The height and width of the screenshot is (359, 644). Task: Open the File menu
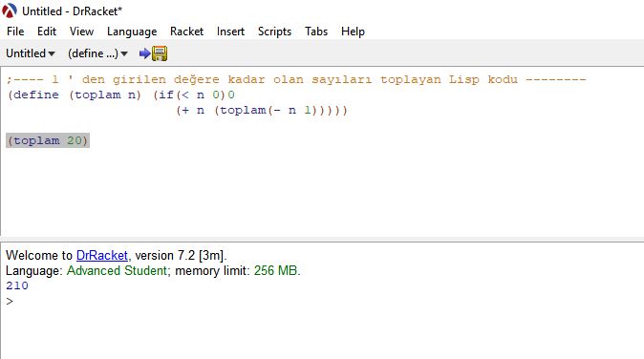[15, 32]
